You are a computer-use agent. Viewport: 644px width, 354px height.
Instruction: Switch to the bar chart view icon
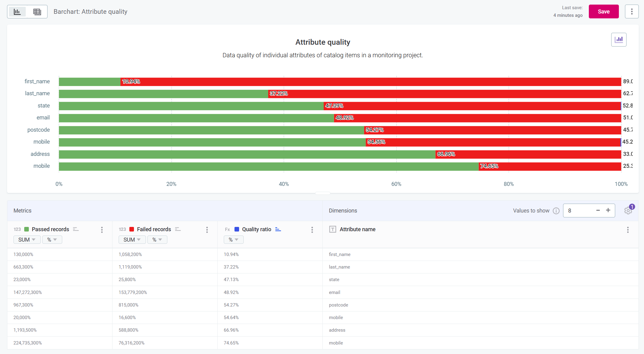pos(17,11)
